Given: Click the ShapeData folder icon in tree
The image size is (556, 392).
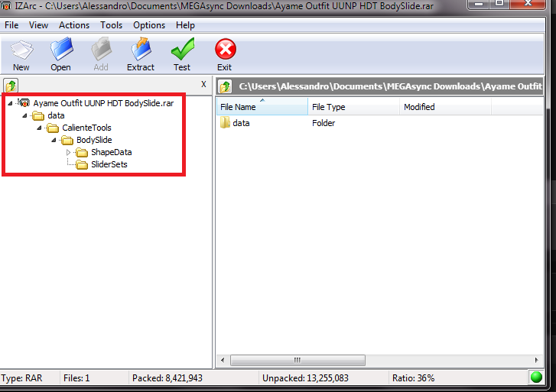Looking at the screenshot, I should pos(82,152).
